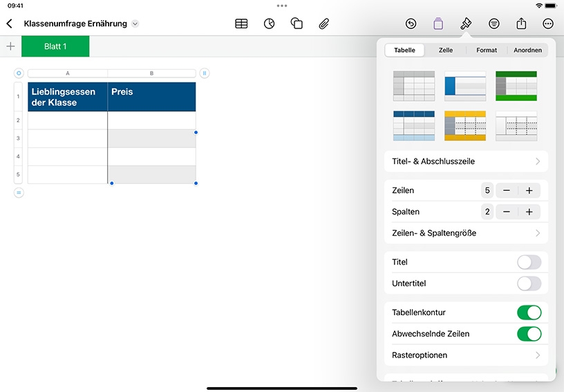Open document title dropdown chevron
This screenshot has width=564, height=392.
pos(135,24)
